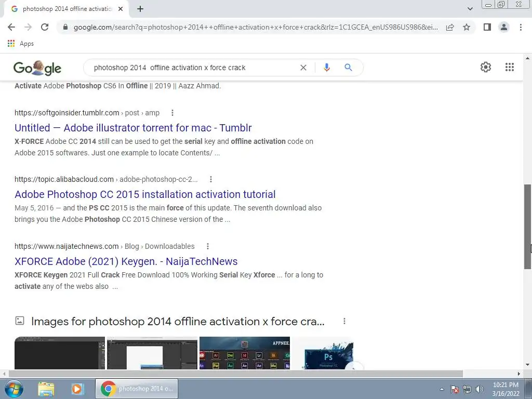Open the network tray icon
Image resolution: width=532 pixels, height=399 pixels.
[x=467, y=389]
